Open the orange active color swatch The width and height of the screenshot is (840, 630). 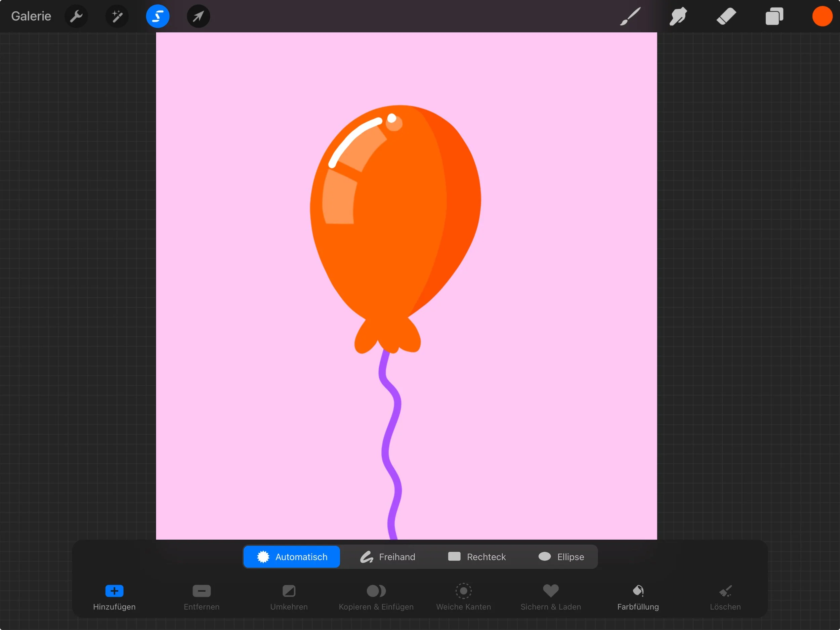[x=822, y=16]
